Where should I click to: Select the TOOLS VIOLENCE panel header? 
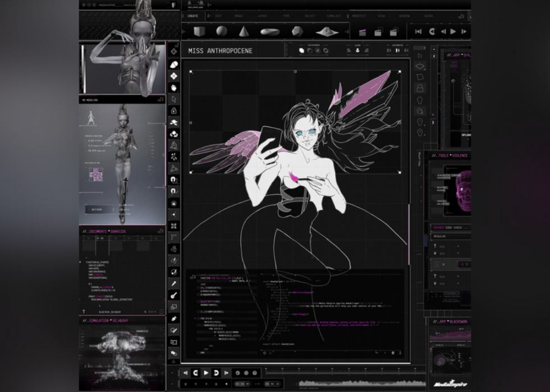pyautogui.click(x=450, y=156)
